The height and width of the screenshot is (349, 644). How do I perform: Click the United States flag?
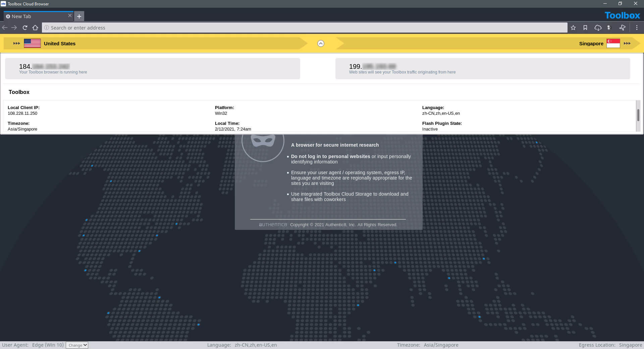(32, 43)
